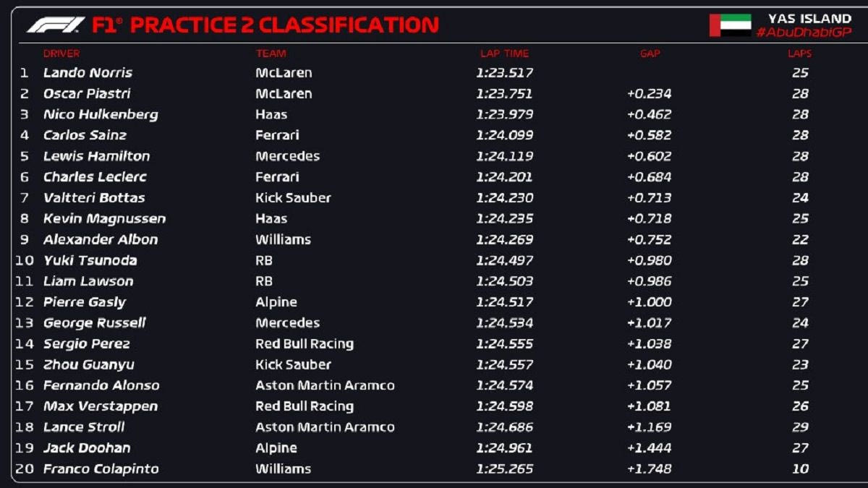This screenshot has width=868, height=488.
Task: Click the GAP column header
Action: 650,53
